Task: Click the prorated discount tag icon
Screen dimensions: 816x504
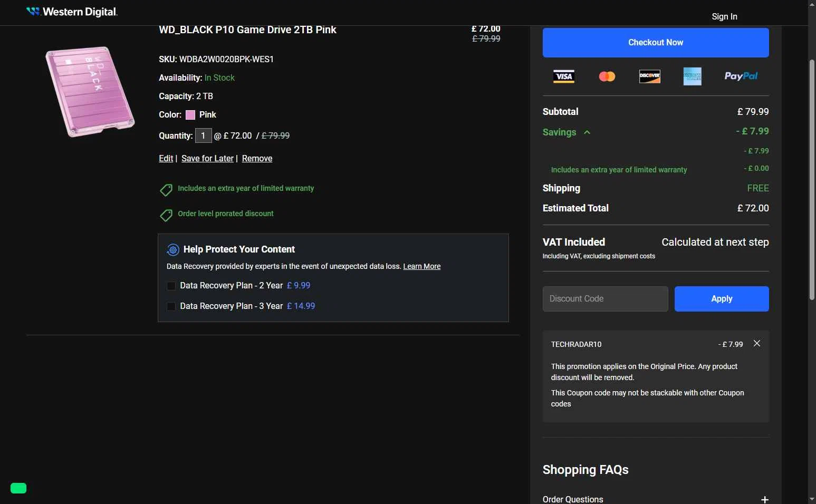Action: 166,215
